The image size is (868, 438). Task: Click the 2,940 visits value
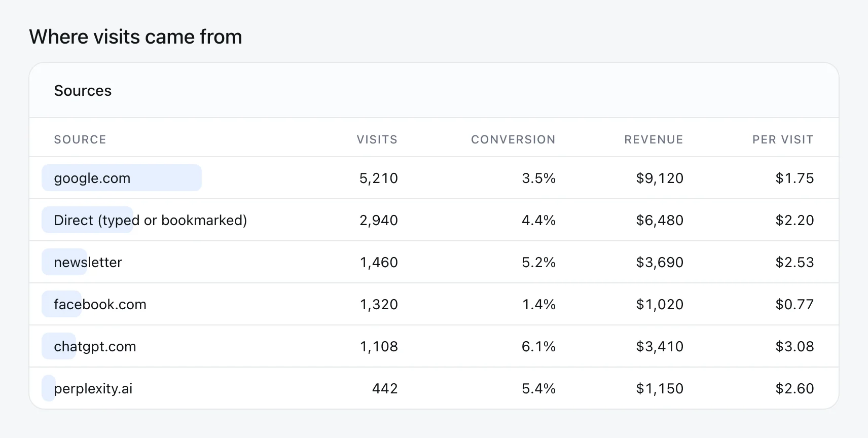tap(379, 220)
